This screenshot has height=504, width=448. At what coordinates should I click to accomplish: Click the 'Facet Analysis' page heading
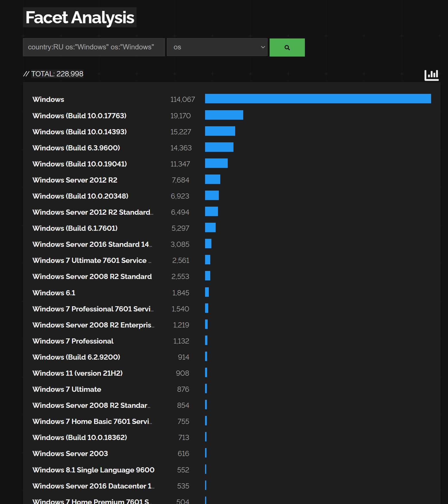coord(80,17)
